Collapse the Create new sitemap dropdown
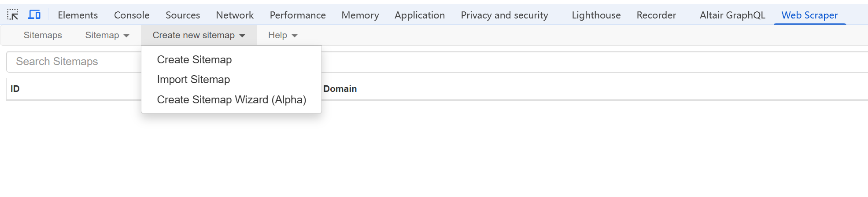This screenshot has width=868, height=197. click(199, 35)
